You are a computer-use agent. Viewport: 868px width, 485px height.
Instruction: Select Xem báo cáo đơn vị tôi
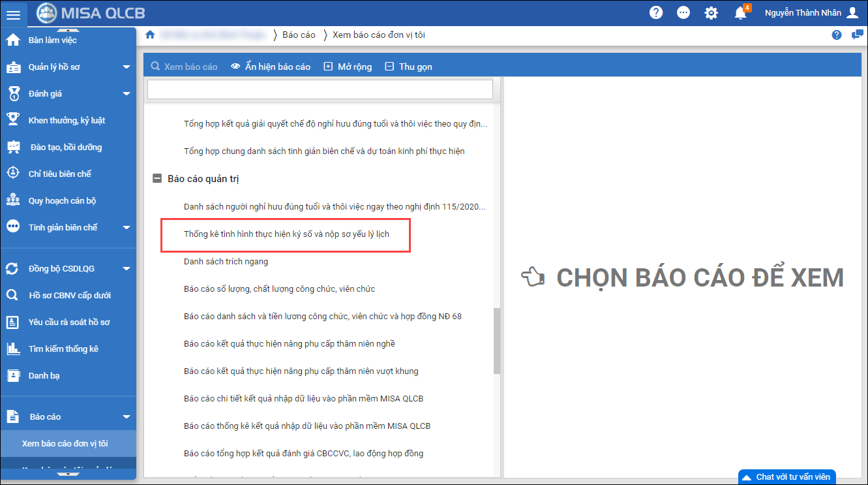pyautogui.click(x=65, y=443)
